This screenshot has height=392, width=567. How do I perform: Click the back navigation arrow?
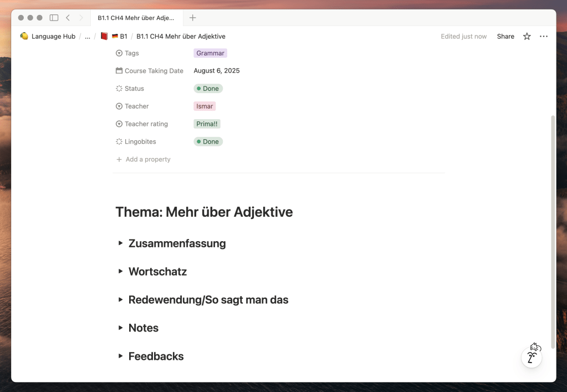[68, 18]
